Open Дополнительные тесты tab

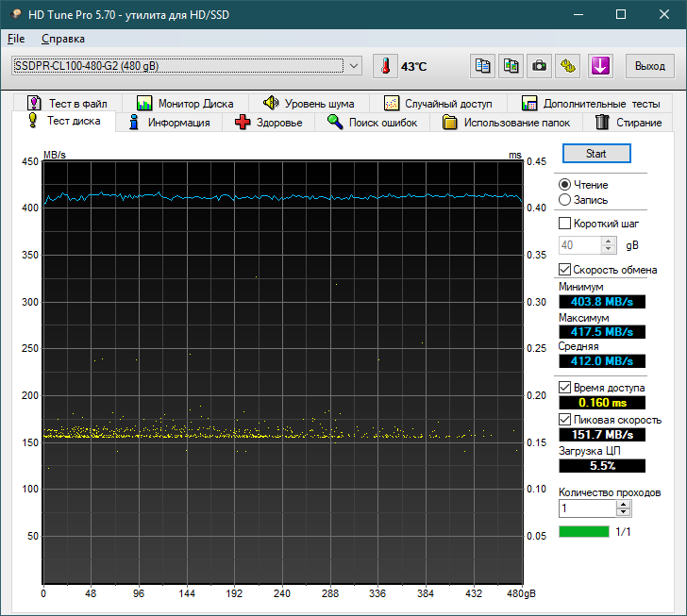tap(591, 104)
